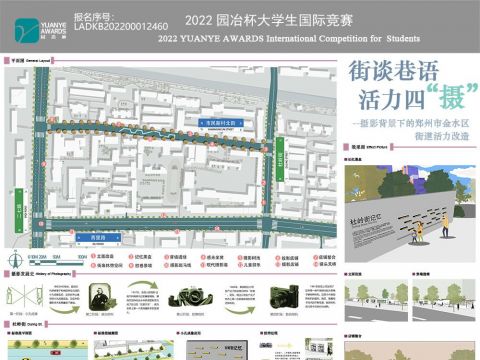Select the text paragraph beside the pinhole diagram

pyautogui.click(x=65, y=295)
